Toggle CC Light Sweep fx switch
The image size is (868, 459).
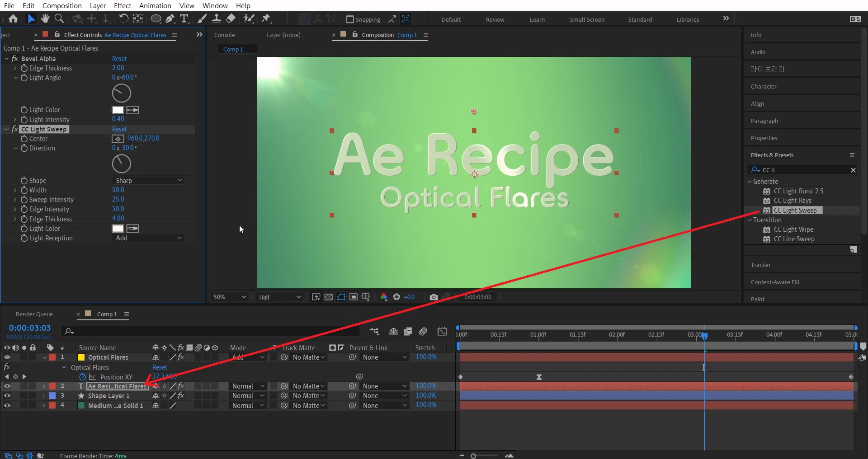[x=14, y=129]
